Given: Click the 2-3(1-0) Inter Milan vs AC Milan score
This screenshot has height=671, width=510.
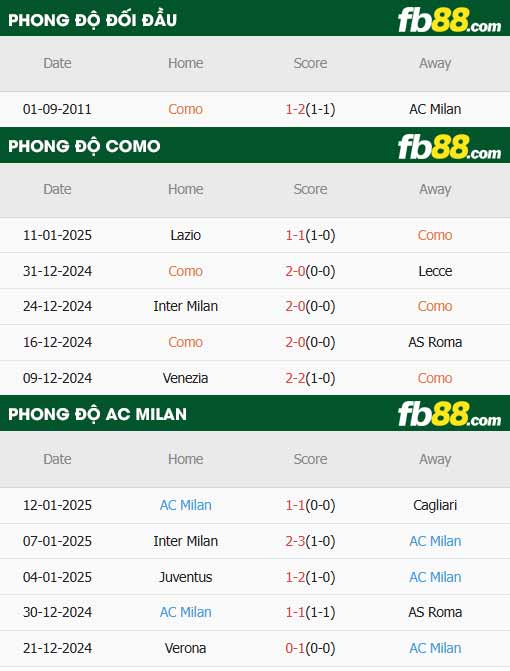Looking at the screenshot, I should (x=310, y=541).
